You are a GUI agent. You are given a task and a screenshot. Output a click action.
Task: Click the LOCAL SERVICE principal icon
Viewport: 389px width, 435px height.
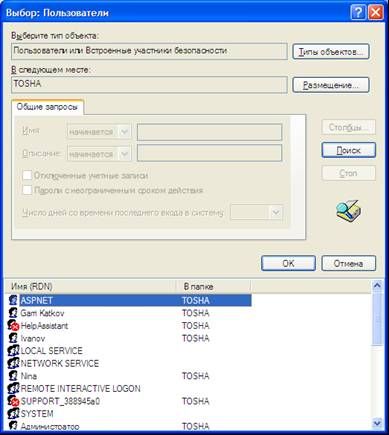click(13, 351)
